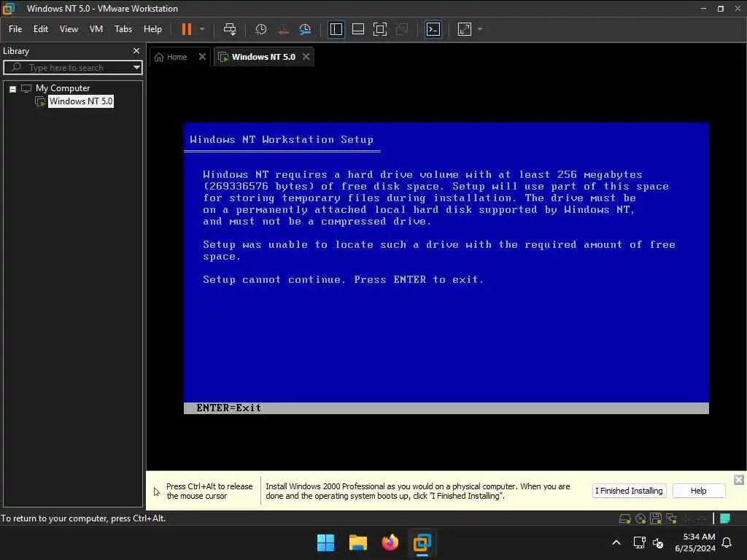The image size is (747, 560).
Task: Collapse the My Computer tree node
Action: 13,88
